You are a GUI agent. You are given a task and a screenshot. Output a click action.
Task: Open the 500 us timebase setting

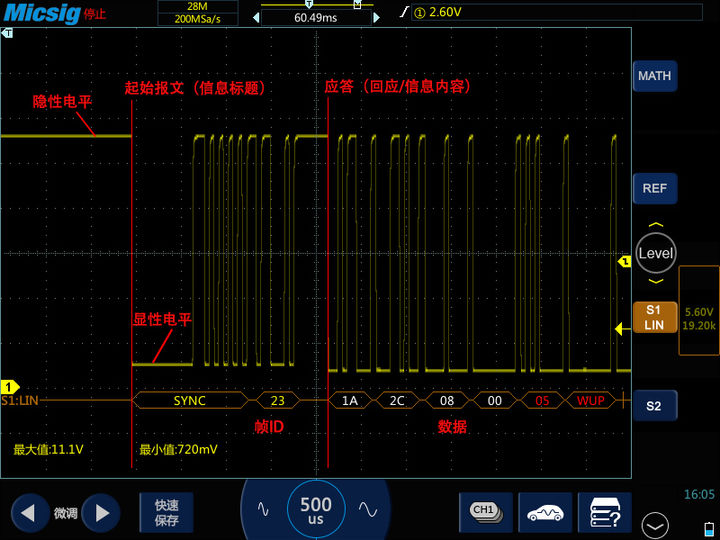pyautogui.click(x=315, y=510)
